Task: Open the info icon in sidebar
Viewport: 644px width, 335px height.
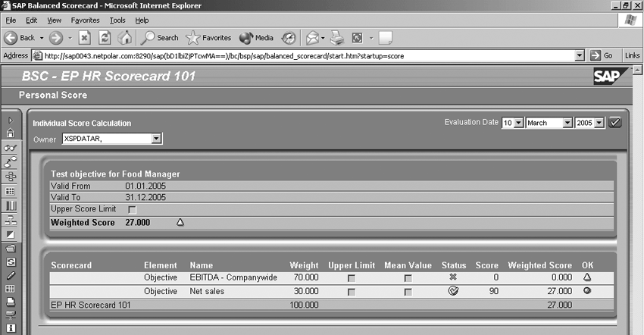Action: coord(11,328)
